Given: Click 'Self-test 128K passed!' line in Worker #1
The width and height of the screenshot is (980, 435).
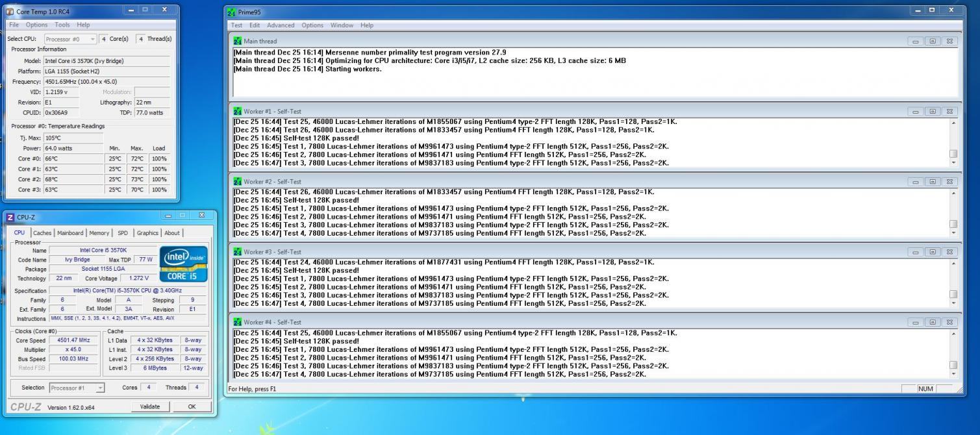Looking at the screenshot, I should 296,138.
